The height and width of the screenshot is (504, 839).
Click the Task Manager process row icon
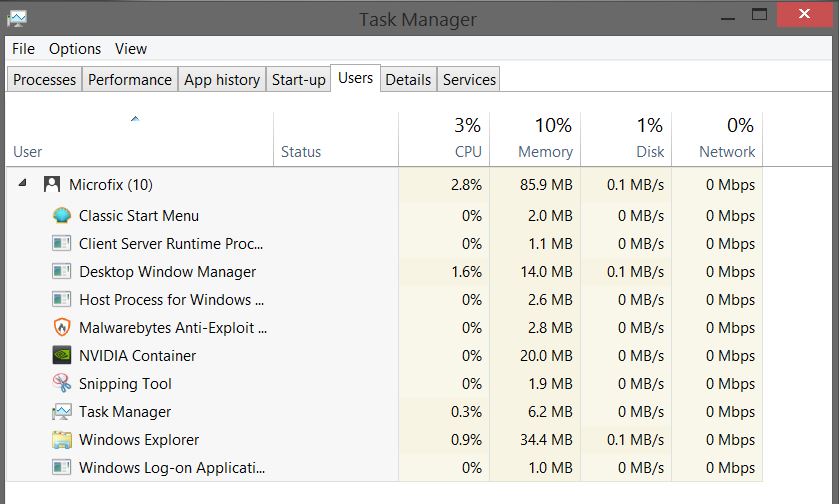pyautogui.click(x=62, y=412)
